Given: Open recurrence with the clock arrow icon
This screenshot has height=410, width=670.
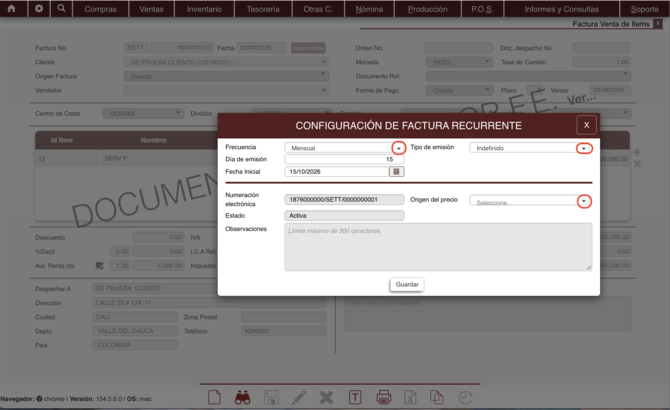Looking at the screenshot, I should pyautogui.click(x=465, y=397).
